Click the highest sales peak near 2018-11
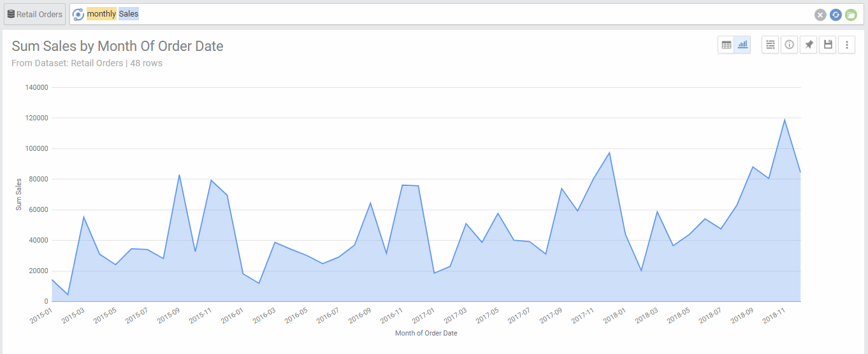868x354 pixels. click(785, 120)
